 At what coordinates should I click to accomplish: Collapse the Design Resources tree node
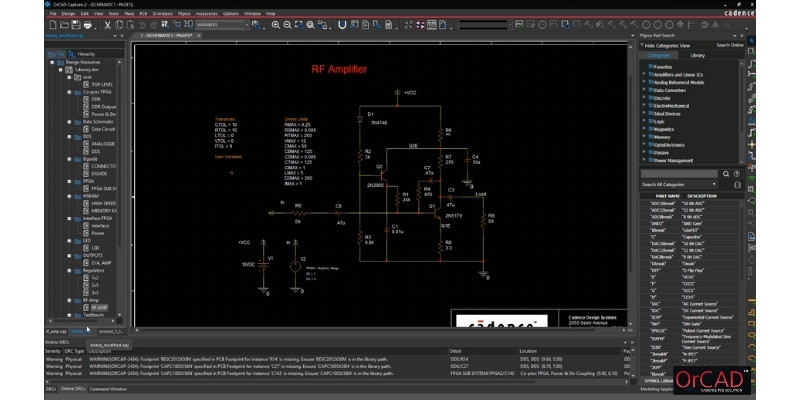(51, 61)
